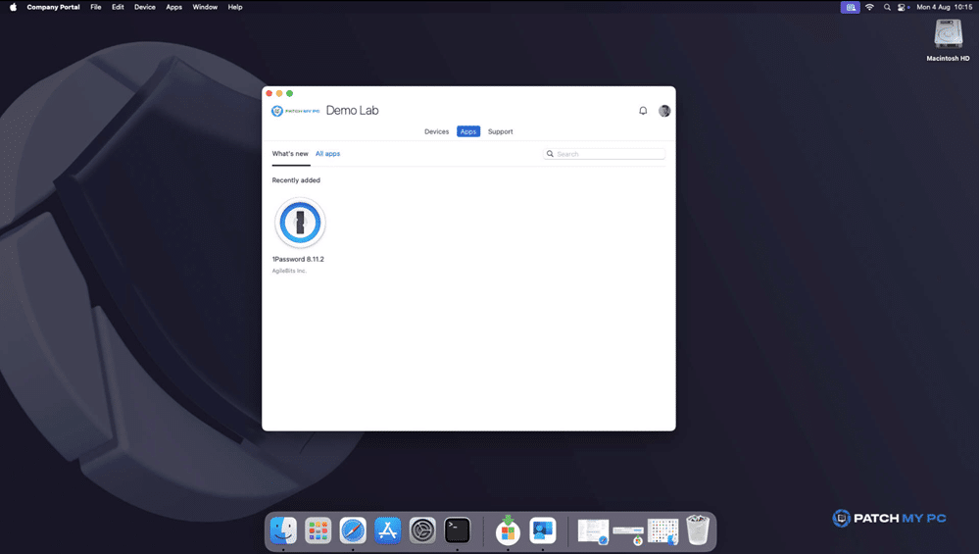Open the Macintosh HD desktop drive
Image resolution: width=980 pixels, height=554 pixels.
(948, 40)
